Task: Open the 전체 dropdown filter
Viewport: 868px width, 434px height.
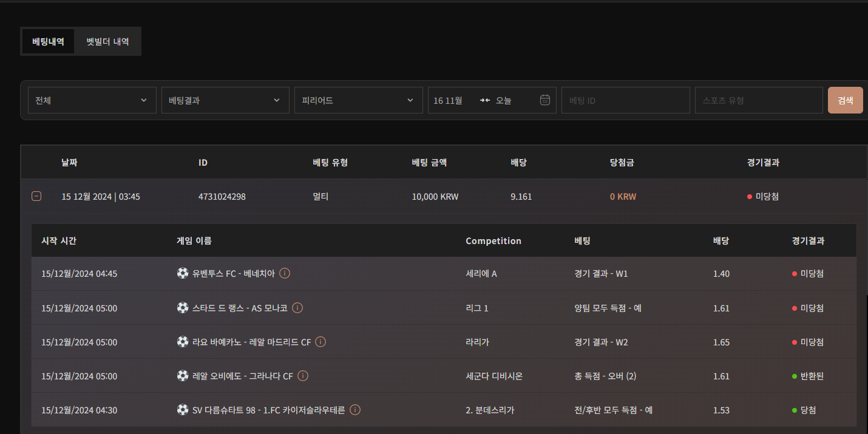Action: pos(92,100)
